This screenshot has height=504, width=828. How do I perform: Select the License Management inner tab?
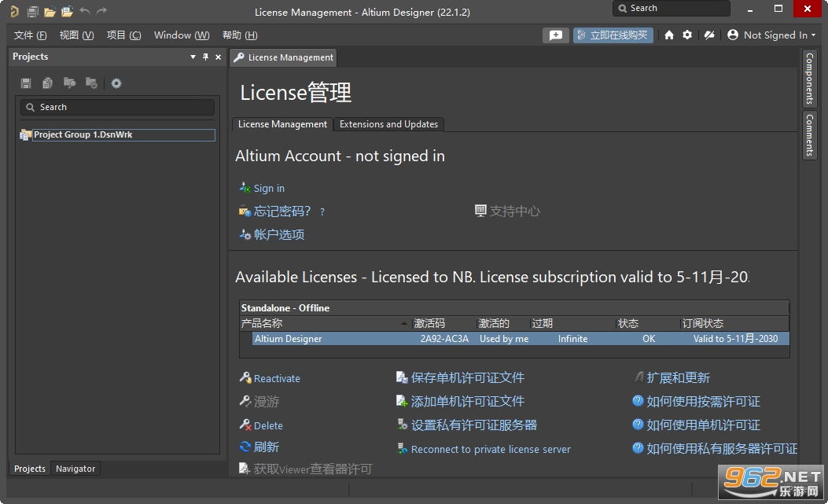click(282, 124)
